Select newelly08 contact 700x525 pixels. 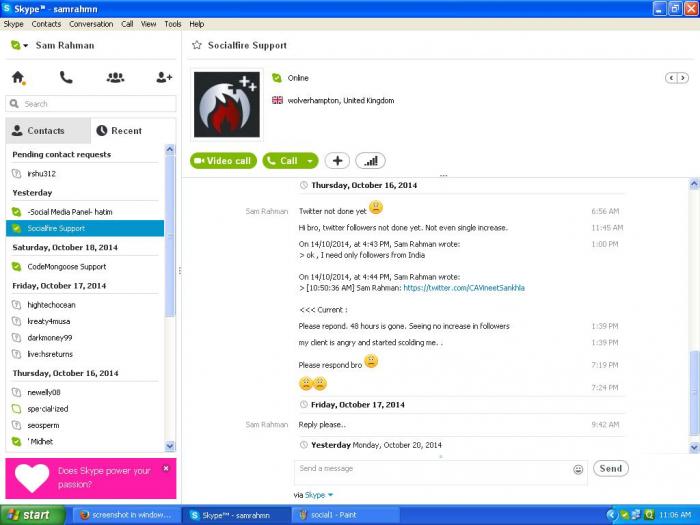pyautogui.click(x=85, y=392)
